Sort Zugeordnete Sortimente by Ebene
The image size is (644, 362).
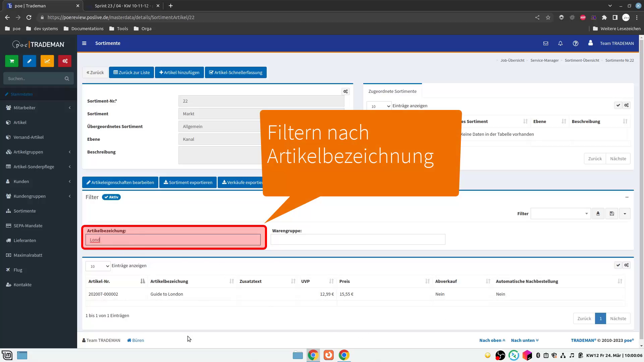(x=549, y=121)
